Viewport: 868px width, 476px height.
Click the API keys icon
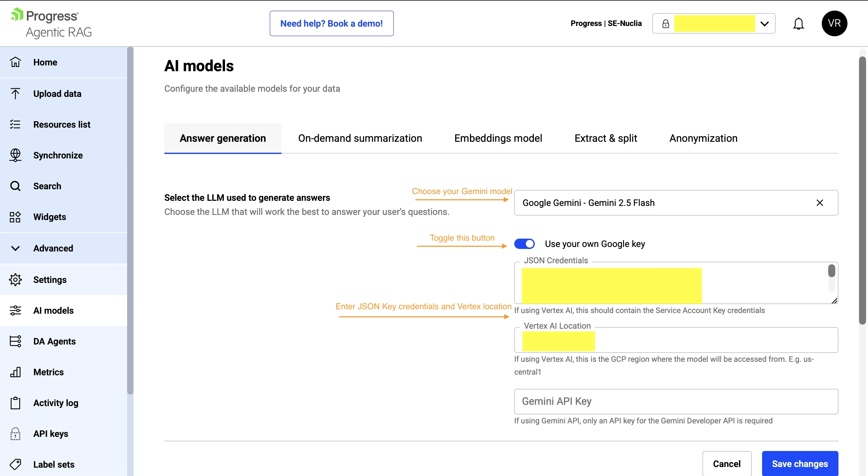click(x=15, y=434)
